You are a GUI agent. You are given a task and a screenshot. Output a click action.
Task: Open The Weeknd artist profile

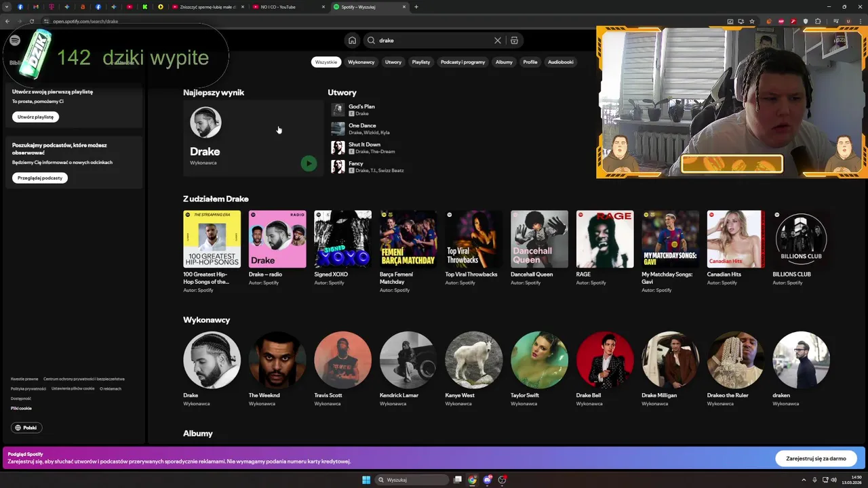(277, 360)
